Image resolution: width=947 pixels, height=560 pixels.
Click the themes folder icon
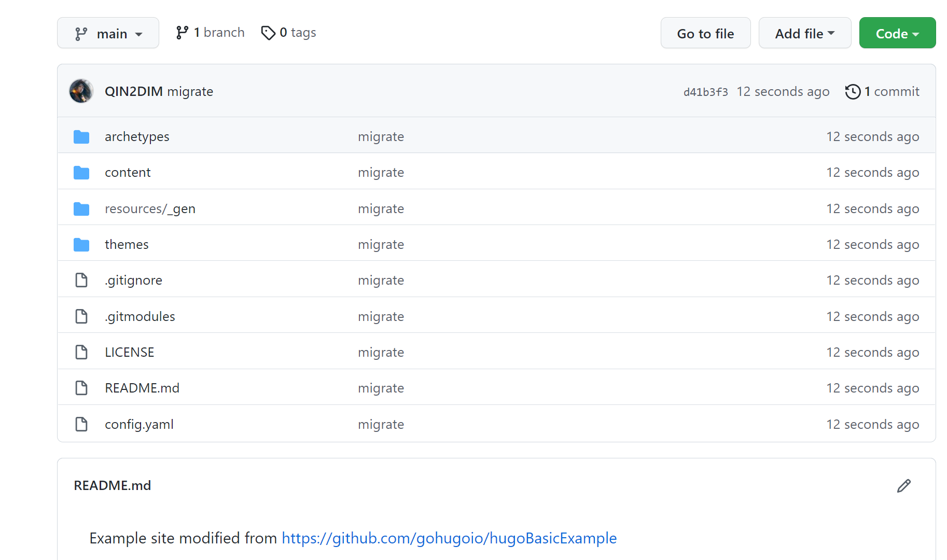tap(81, 244)
